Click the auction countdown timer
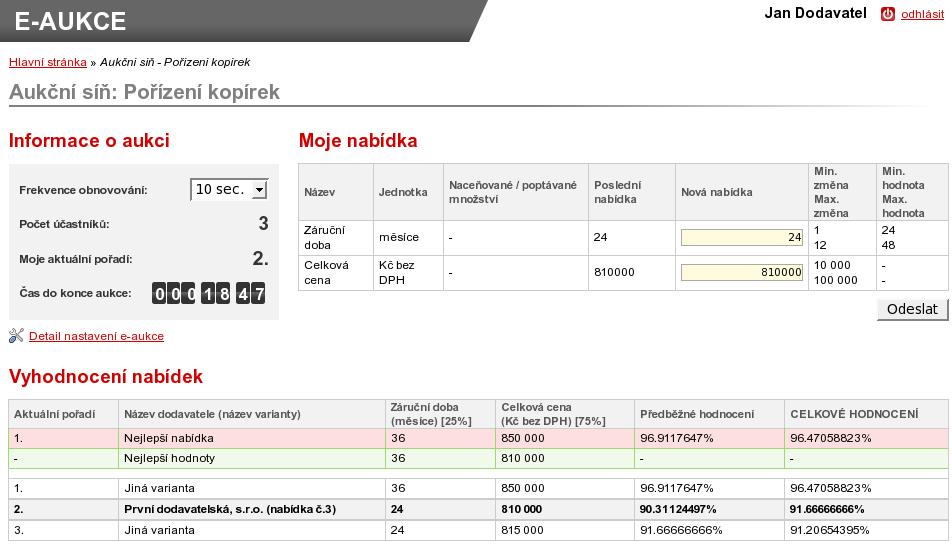This screenshot has width=952, height=545. click(208, 294)
